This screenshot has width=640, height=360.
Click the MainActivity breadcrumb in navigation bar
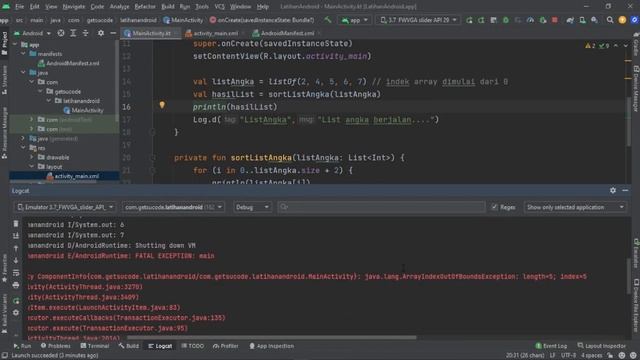pos(183,20)
